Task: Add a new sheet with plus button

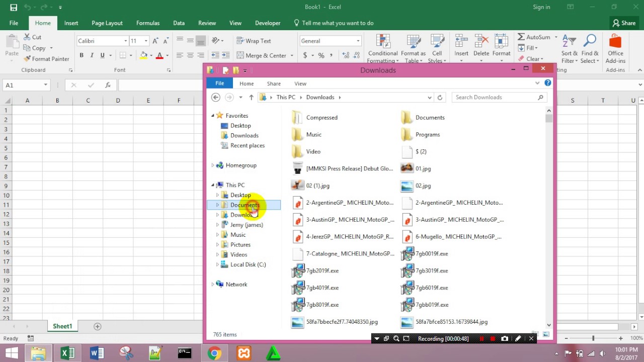Action: click(98, 326)
